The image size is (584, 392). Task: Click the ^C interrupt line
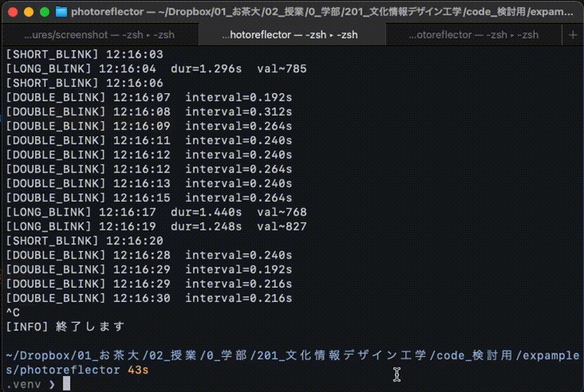(x=13, y=313)
